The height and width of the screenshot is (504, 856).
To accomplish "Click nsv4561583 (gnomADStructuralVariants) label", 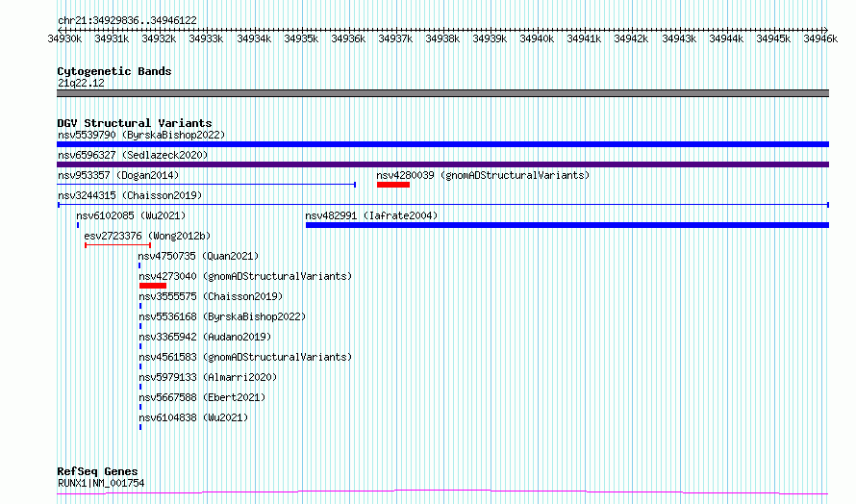I will tap(245, 357).
